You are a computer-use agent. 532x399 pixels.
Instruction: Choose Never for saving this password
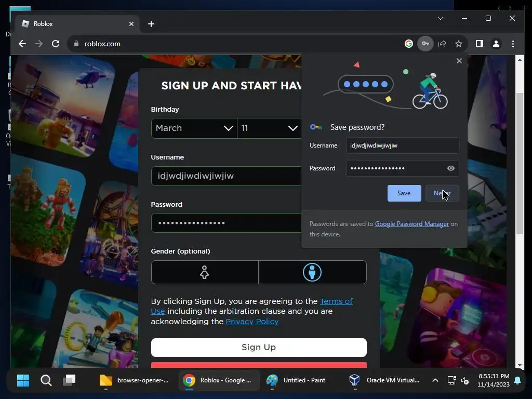pyautogui.click(x=442, y=193)
